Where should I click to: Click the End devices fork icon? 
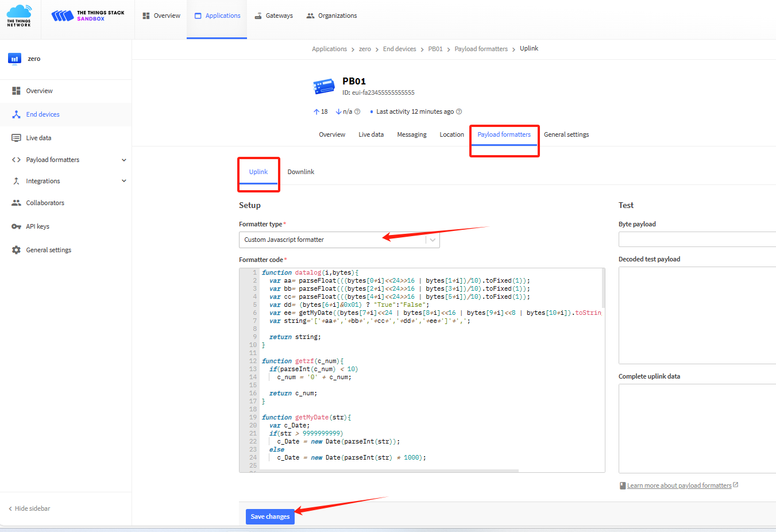click(x=16, y=114)
